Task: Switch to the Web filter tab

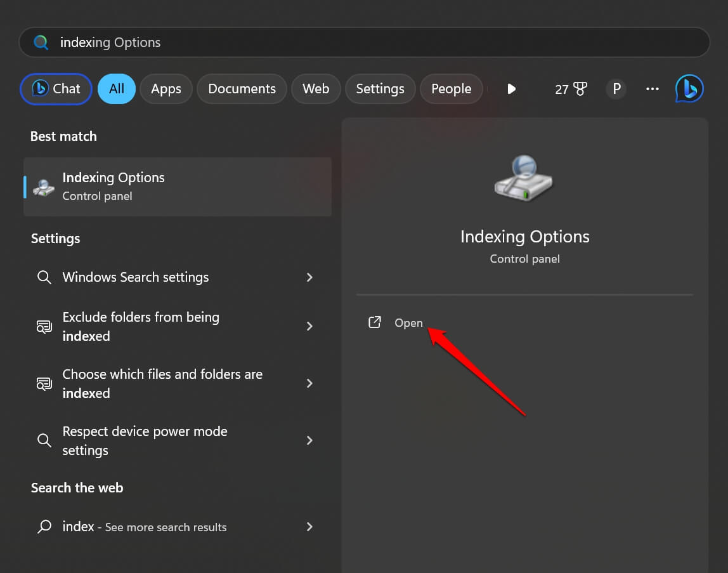Action: click(x=316, y=89)
